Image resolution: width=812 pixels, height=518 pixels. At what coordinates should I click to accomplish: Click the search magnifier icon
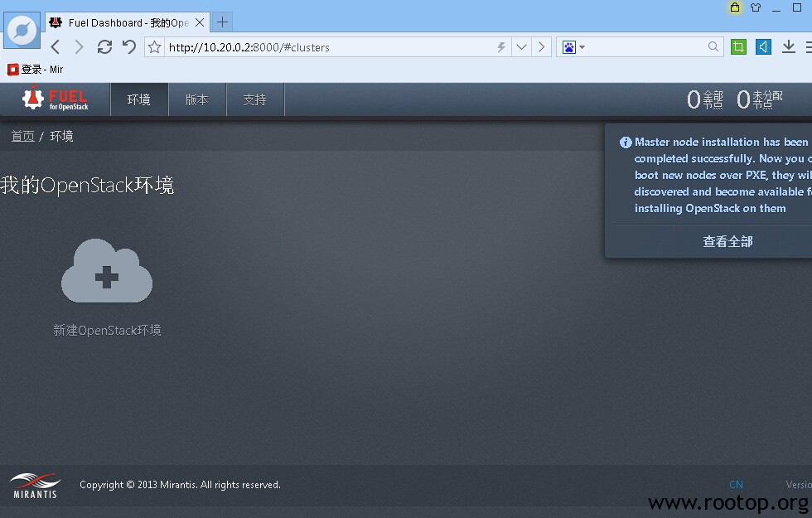tap(713, 46)
